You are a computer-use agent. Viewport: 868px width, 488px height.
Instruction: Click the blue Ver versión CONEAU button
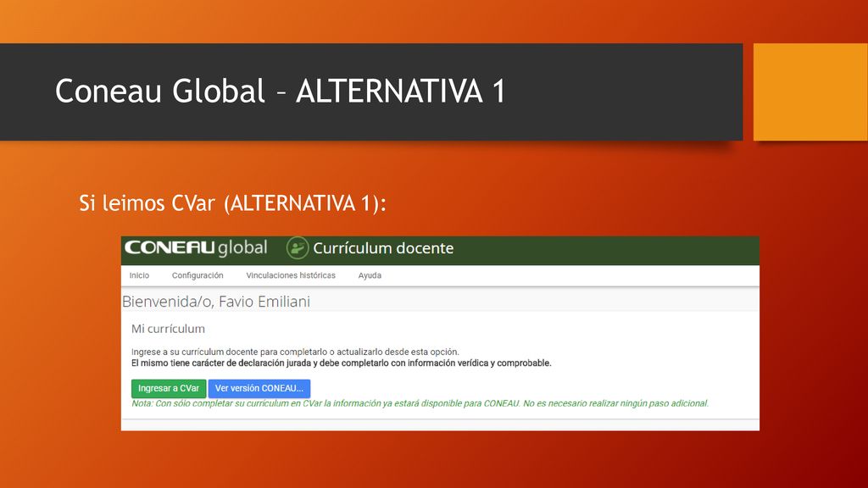coord(259,388)
